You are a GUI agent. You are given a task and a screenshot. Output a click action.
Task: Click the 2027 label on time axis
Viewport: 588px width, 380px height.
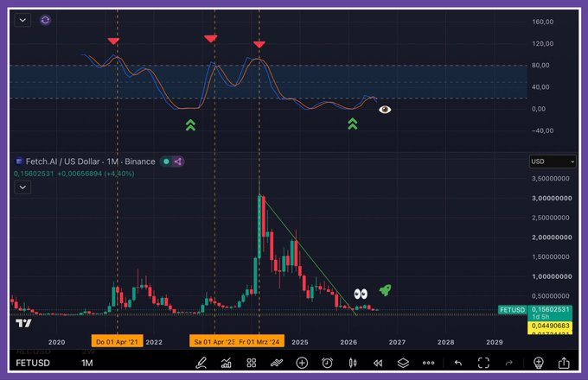click(397, 342)
